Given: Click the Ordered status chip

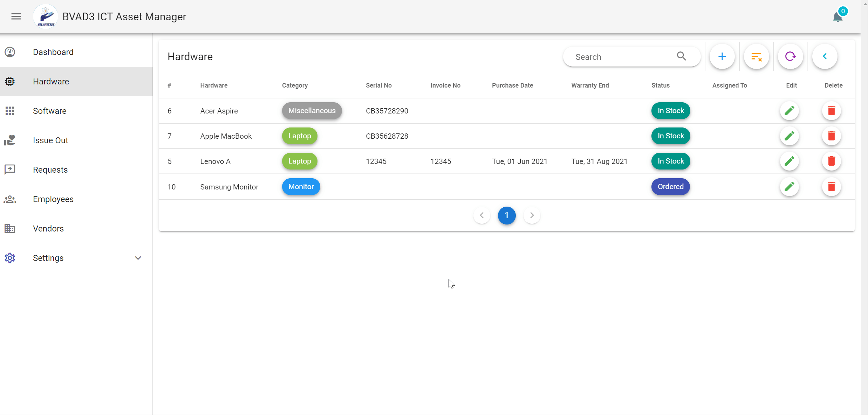Looking at the screenshot, I should 670,187.
